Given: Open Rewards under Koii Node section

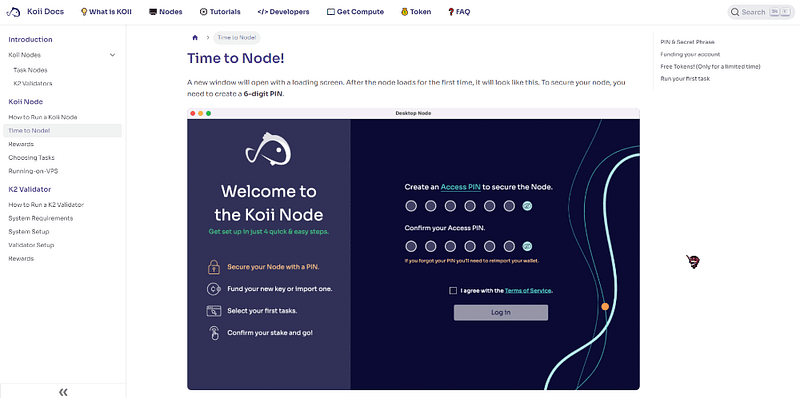Looking at the screenshot, I should point(21,144).
